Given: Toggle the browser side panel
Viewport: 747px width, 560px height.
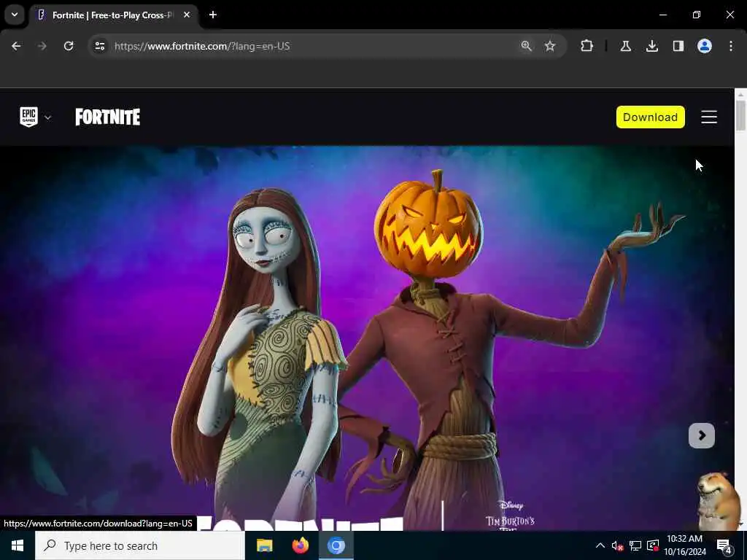Looking at the screenshot, I should coord(678,46).
